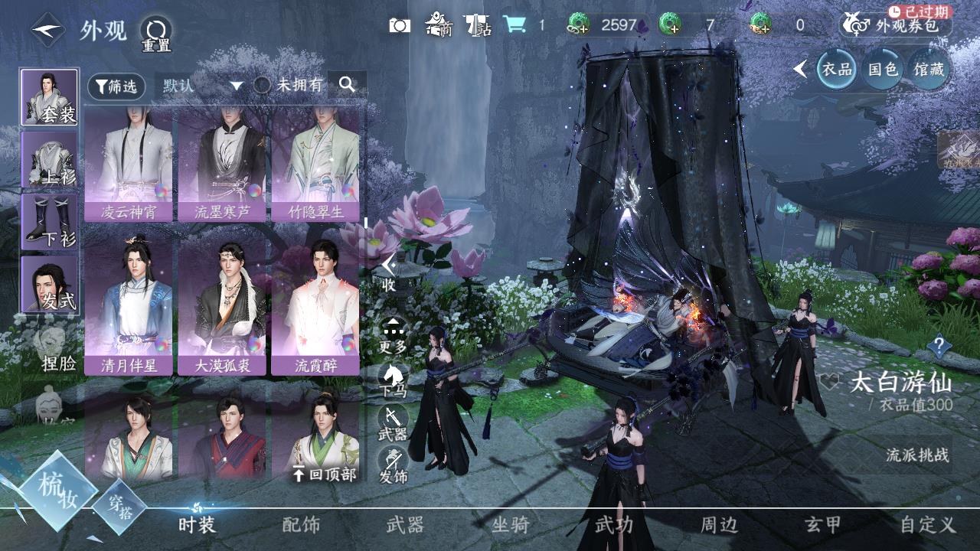Open the 馆藏 collection button
Viewport: 980px width, 551px height.
(x=928, y=70)
